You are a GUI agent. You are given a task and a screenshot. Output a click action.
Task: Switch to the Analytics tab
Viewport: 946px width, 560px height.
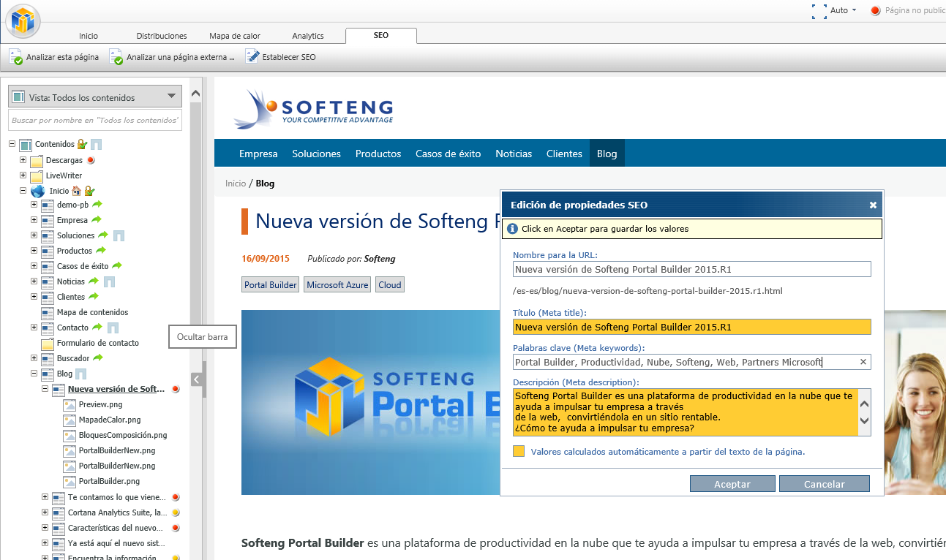pyautogui.click(x=307, y=36)
